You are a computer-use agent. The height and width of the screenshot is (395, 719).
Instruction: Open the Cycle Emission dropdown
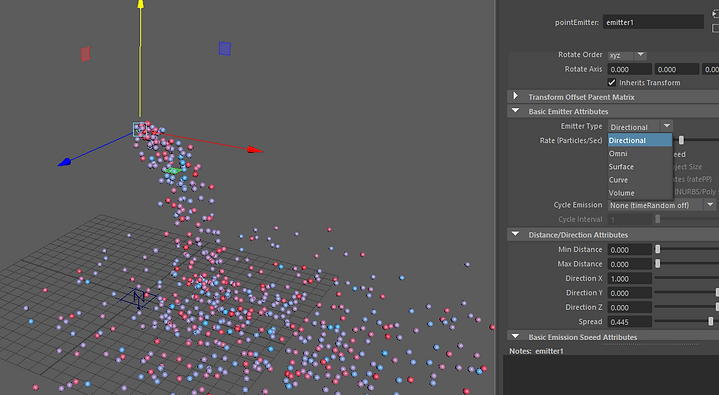click(662, 205)
